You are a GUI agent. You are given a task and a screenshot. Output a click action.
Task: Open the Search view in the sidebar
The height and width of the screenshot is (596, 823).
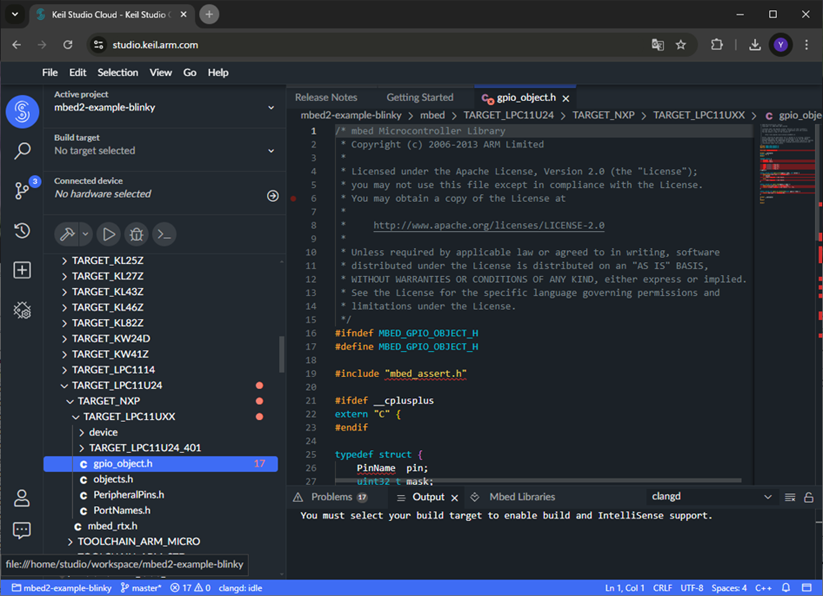[22, 151]
